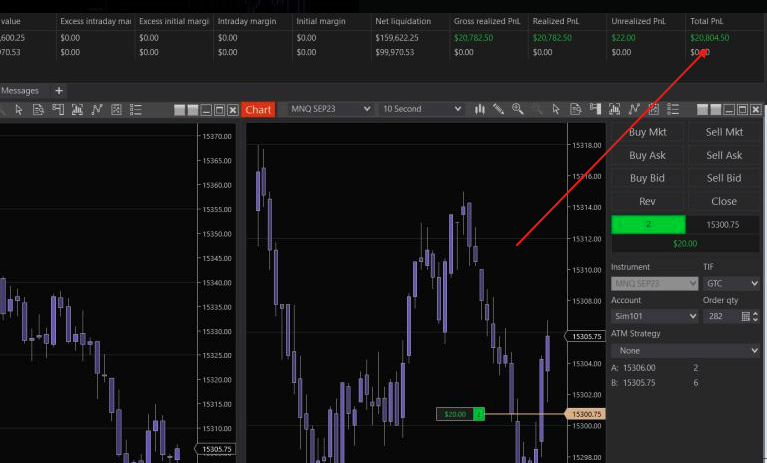Click the Zoom In magnifier icon
This screenshot has height=463, width=767.
518,110
